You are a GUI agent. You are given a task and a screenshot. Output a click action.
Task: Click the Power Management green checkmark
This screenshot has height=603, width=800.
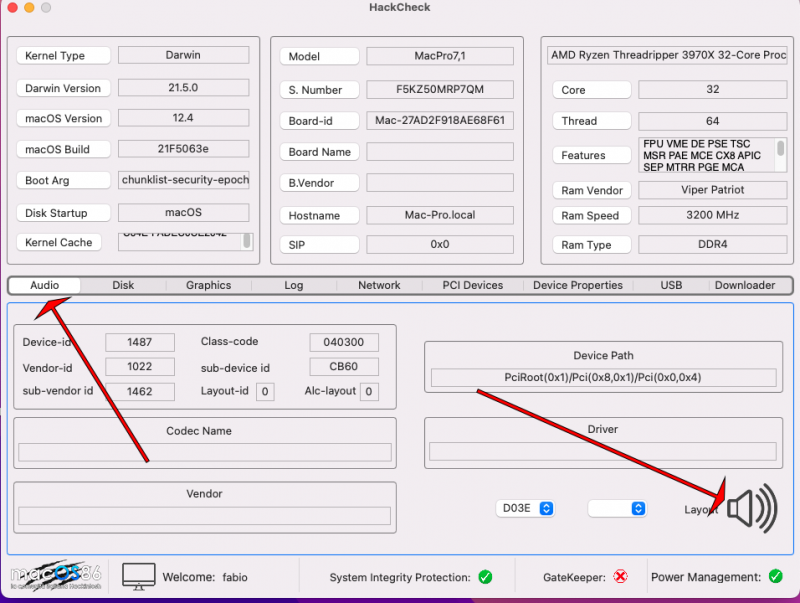coord(776,577)
